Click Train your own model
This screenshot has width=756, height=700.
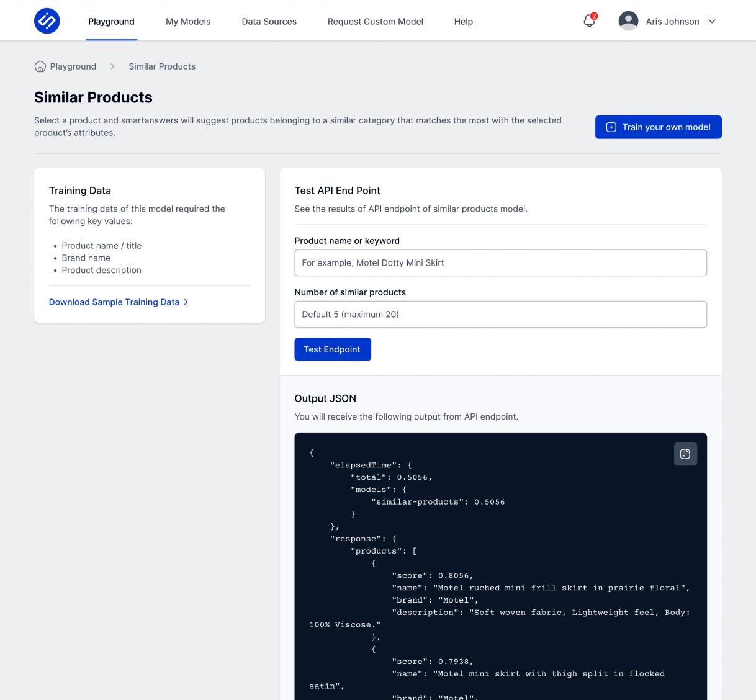point(658,127)
